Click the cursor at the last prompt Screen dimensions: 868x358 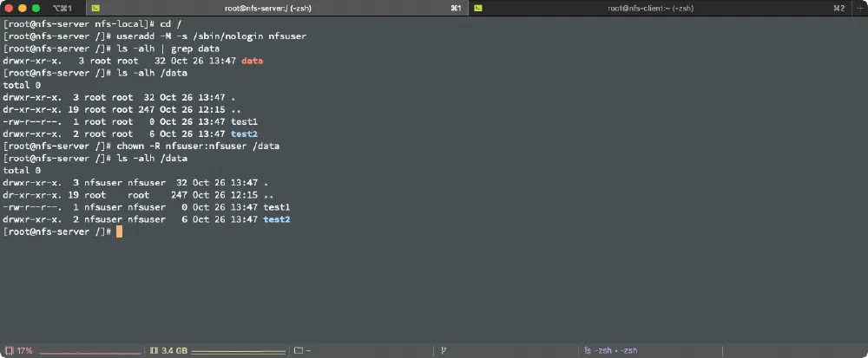point(120,231)
